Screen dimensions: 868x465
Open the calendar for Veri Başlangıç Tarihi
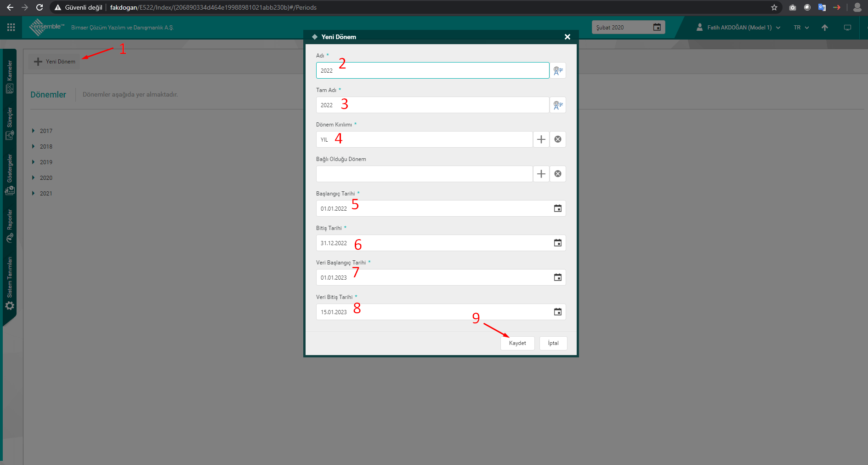(558, 277)
